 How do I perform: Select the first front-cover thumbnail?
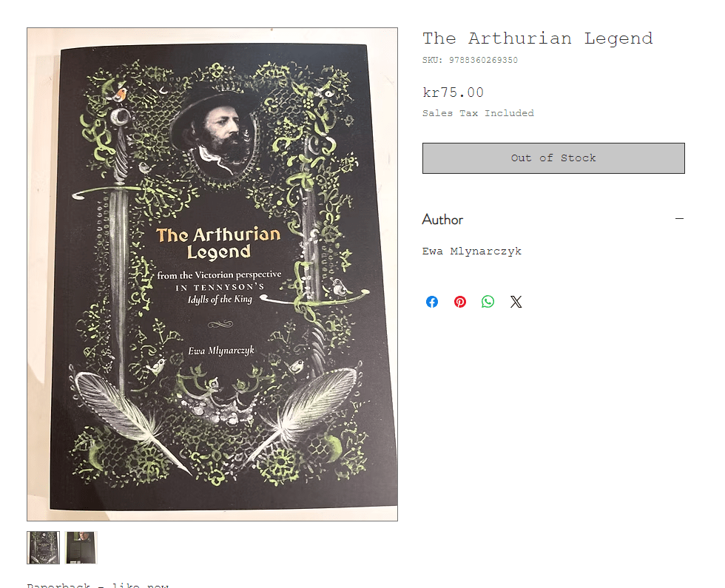click(44, 548)
